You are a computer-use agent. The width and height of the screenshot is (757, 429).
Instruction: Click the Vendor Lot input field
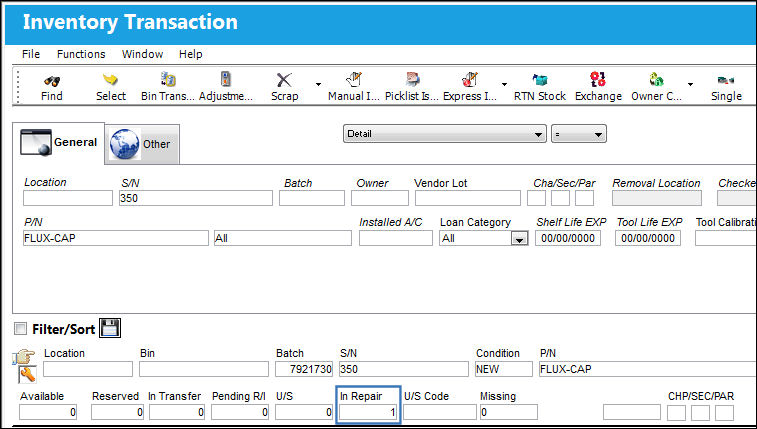(468, 198)
